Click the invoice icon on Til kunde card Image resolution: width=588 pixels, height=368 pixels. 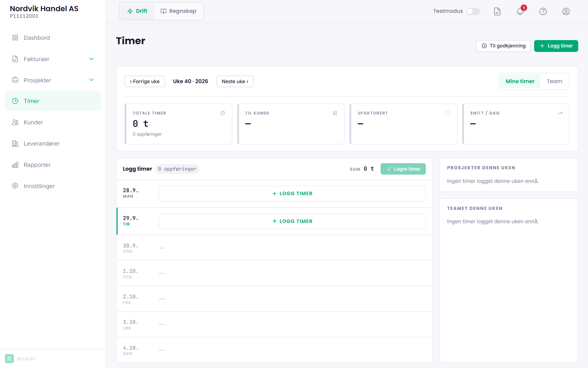335,113
